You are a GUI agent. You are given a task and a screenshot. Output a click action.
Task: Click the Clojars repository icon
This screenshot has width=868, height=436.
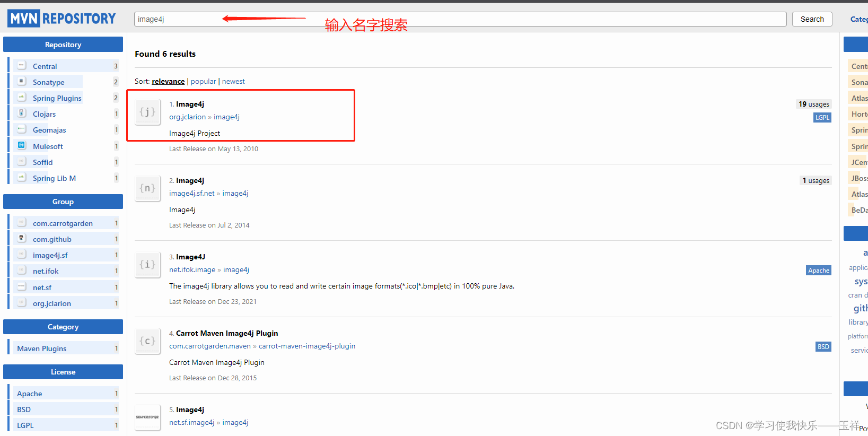coord(22,113)
